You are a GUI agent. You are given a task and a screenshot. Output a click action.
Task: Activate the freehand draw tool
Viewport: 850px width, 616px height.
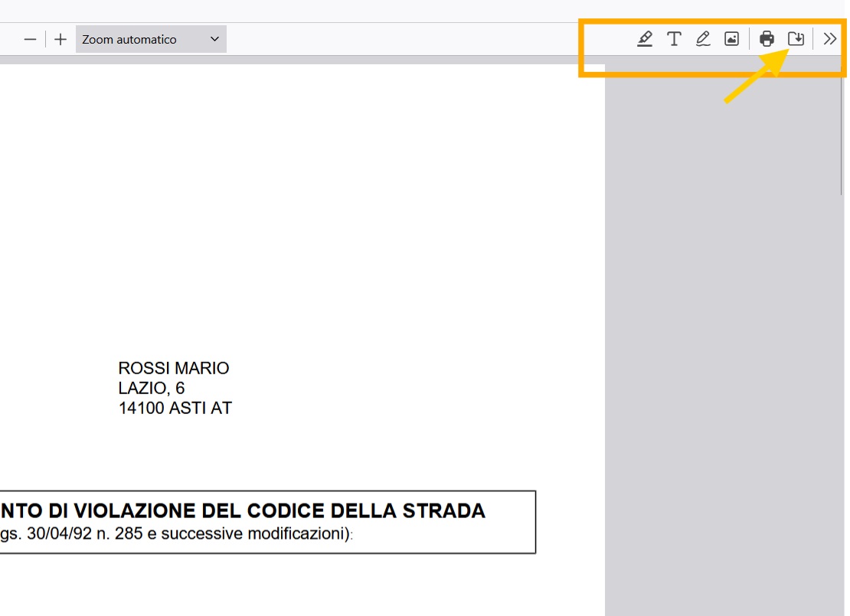click(x=703, y=39)
